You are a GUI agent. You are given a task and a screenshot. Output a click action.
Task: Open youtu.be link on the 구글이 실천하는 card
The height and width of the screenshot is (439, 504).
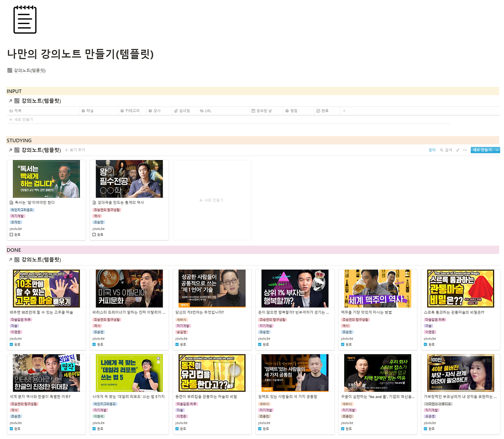coord(347,423)
